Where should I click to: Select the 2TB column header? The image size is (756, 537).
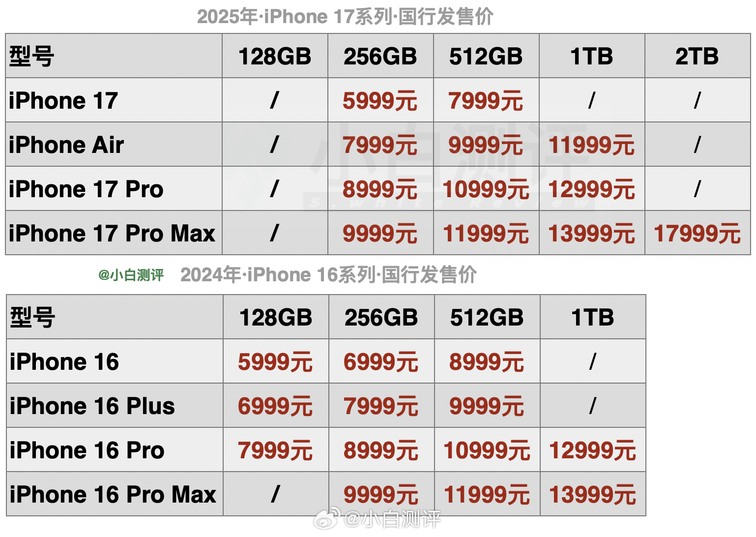coord(697,56)
